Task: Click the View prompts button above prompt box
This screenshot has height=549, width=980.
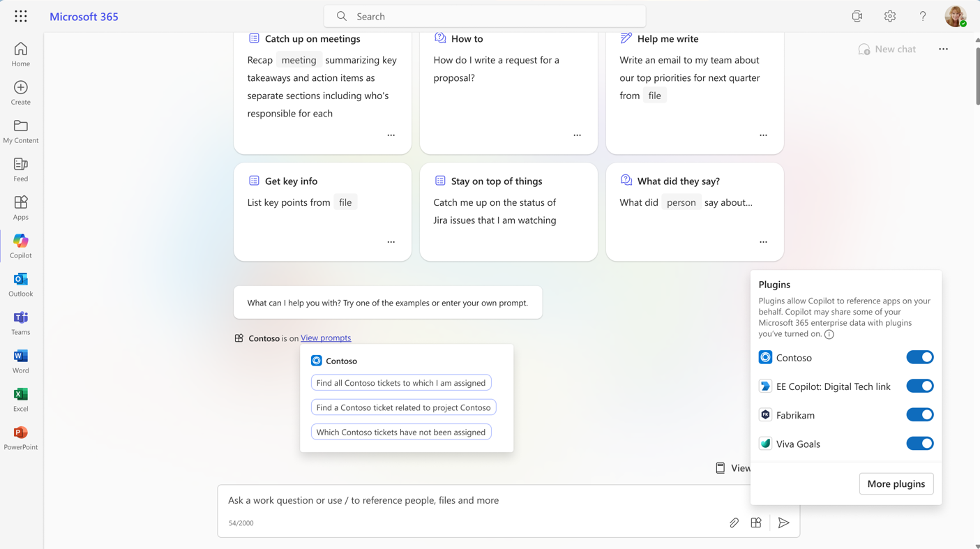Action: point(732,468)
